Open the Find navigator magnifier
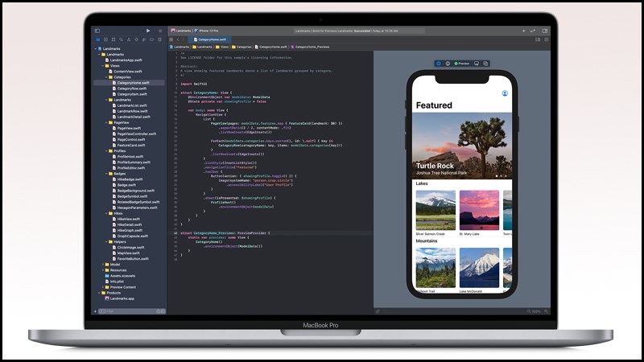 pyautogui.click(x=122, y=39)
